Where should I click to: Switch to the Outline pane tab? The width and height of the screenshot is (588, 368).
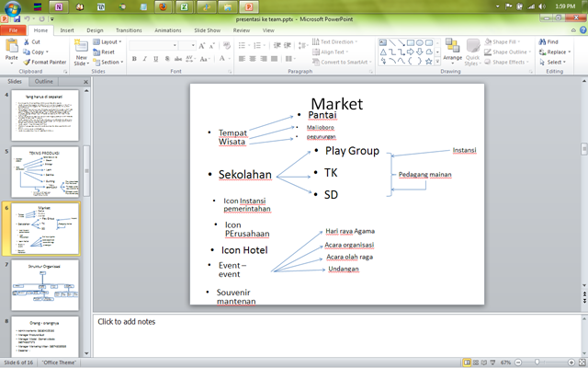[x=44, y=82]
